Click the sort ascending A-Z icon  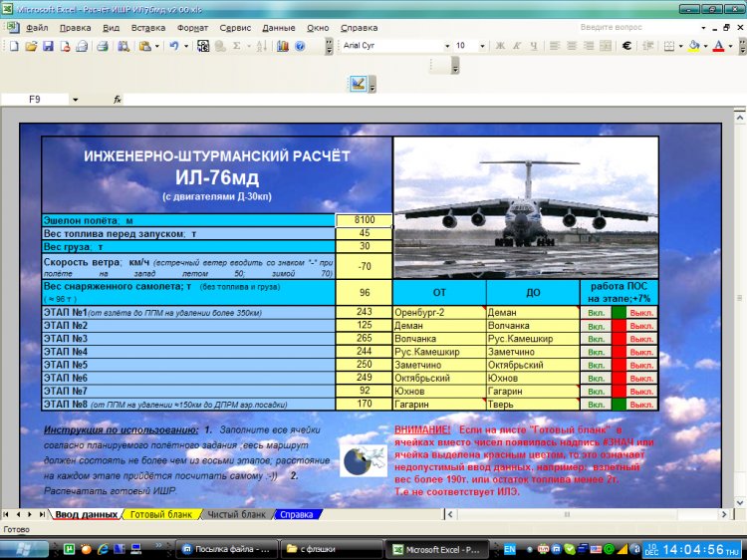(262, 46)
